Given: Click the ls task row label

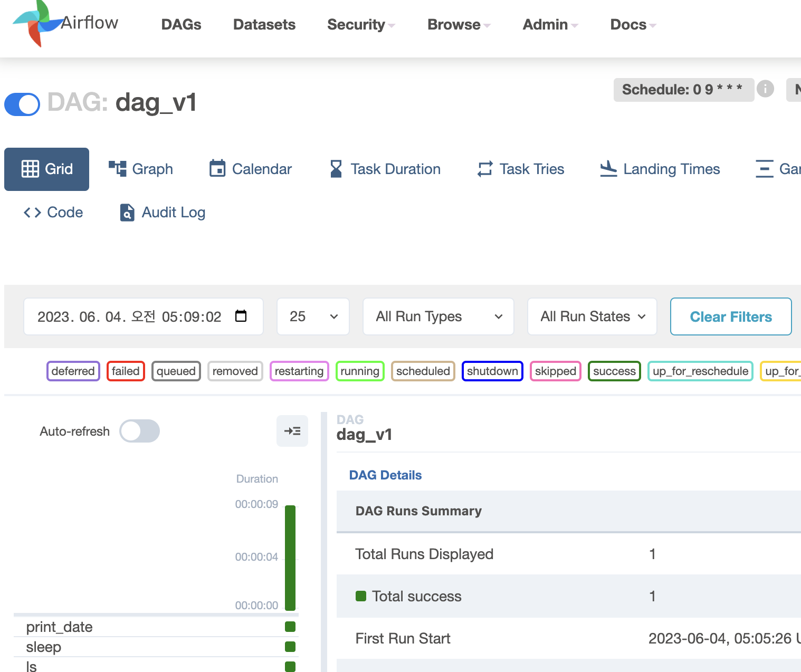Looking at the screenshot, I should pos(32,667).
